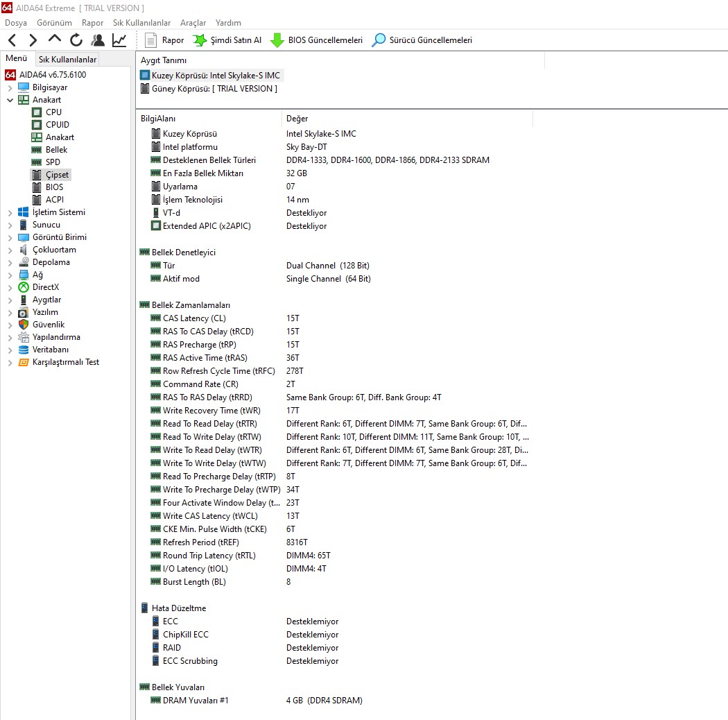This screenshot has height=720, width=728.
Task: Go back with the left arrow icon
Action: (x=12, y=40)
